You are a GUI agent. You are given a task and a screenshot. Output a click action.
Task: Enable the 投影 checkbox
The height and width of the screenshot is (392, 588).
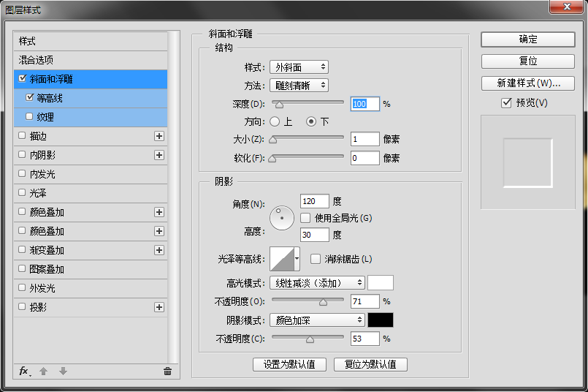(22, 306)
